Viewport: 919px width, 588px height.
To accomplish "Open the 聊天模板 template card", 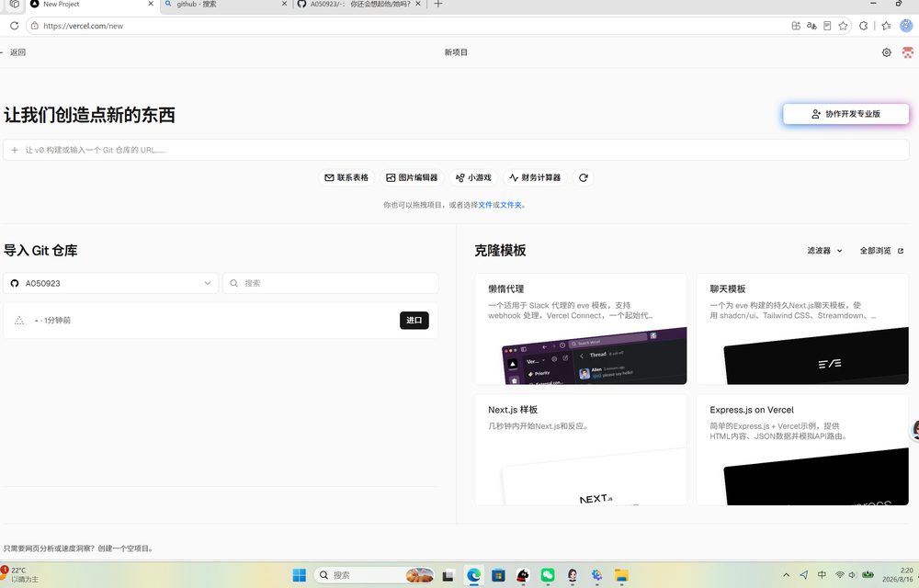I will (802, 329).
